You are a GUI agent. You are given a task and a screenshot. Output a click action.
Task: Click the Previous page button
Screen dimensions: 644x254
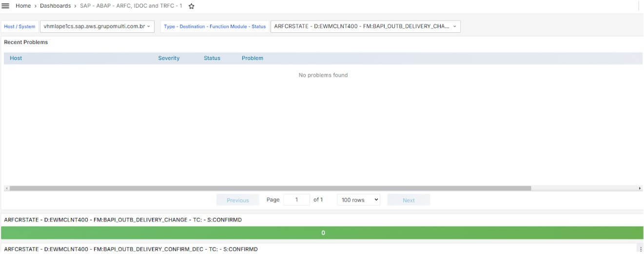(238, 200)
